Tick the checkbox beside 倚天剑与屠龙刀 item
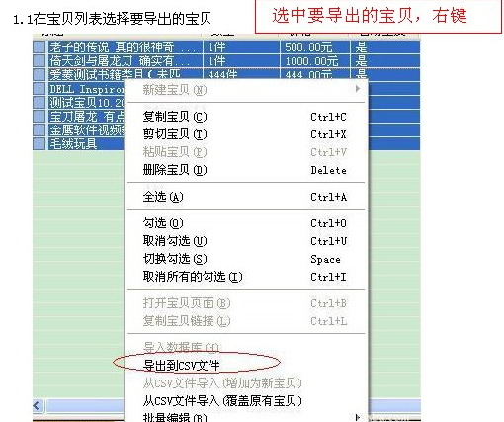 click(x=39, y=61)
